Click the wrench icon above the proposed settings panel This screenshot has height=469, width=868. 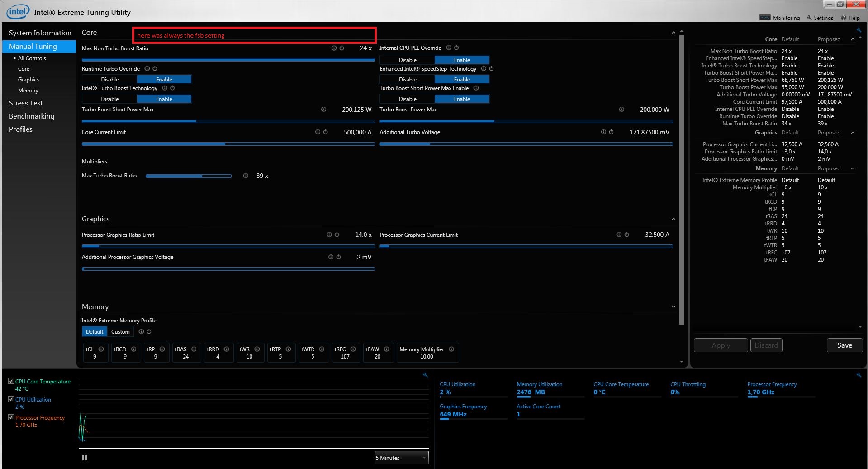click(859, 30)
